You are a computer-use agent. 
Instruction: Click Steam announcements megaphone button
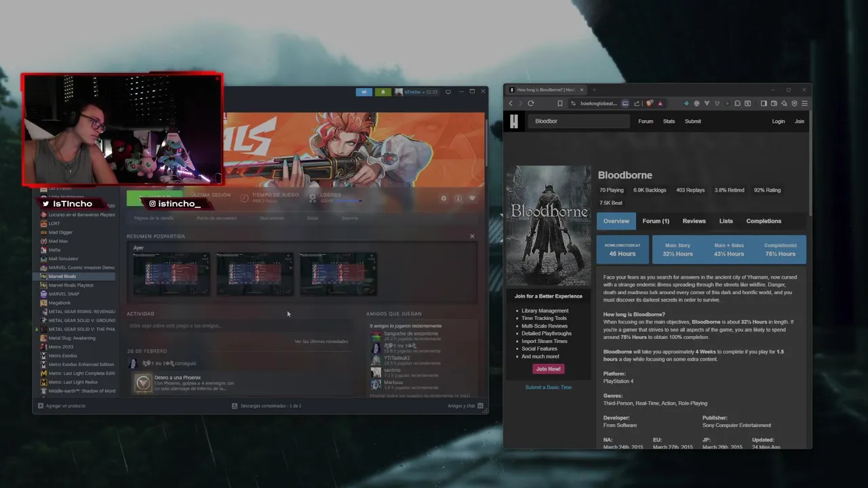tap(364, 91)
